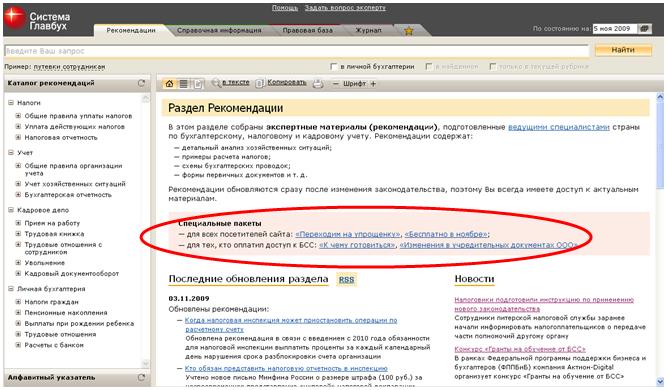Open the 'ведущими специалистами' link
Image resolution: width=667 pixels, height=390 pixels.
[559, 127]
